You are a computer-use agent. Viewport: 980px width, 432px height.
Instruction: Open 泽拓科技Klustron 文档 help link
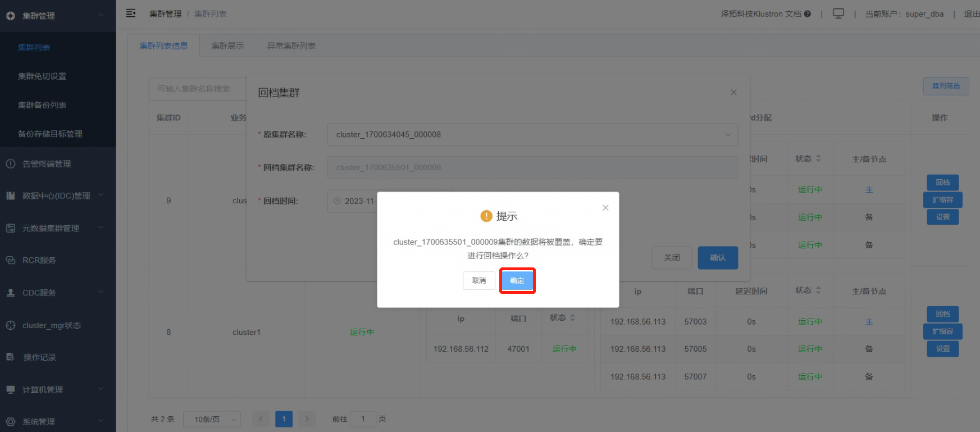[x=766, y=13]
